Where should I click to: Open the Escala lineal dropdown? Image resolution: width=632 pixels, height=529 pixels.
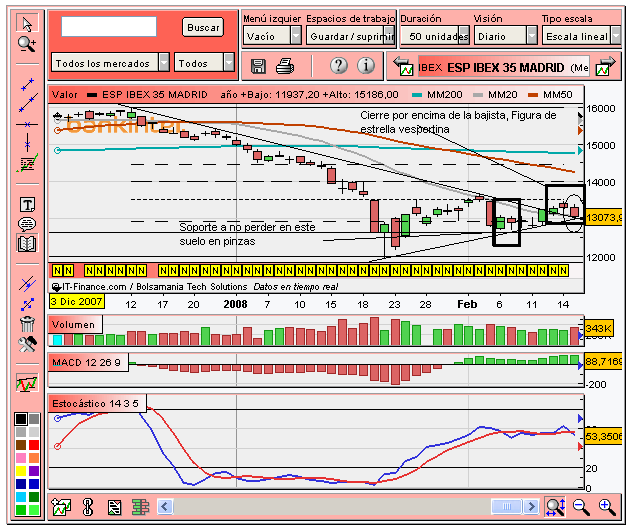pyautogui.click(x=581, y=35)
